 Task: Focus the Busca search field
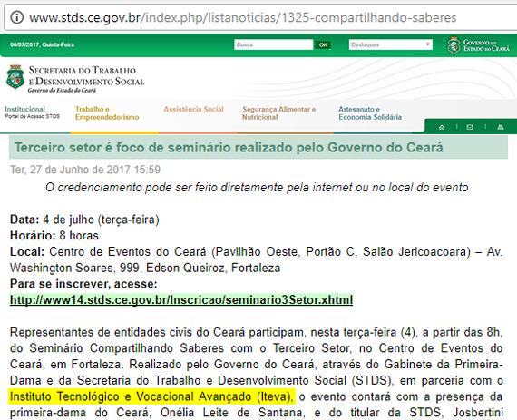coord(273,44)
